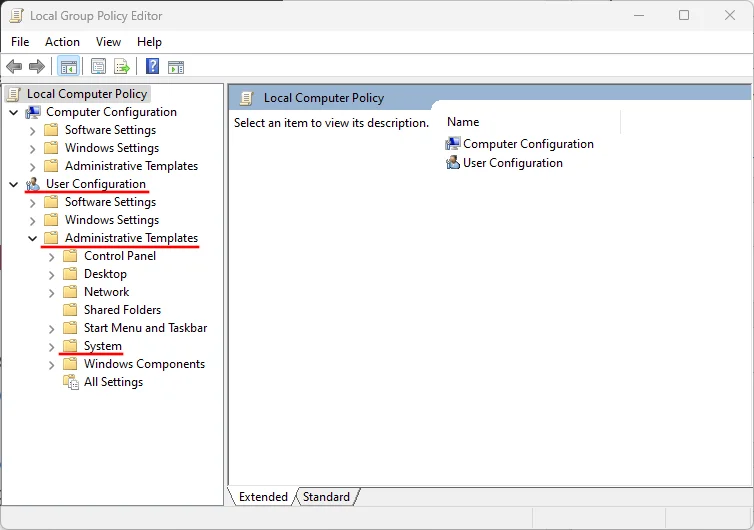Viewport: 754px width, 530px height.
Task: Select All Settings in the tree
Action: coord(113,382)
